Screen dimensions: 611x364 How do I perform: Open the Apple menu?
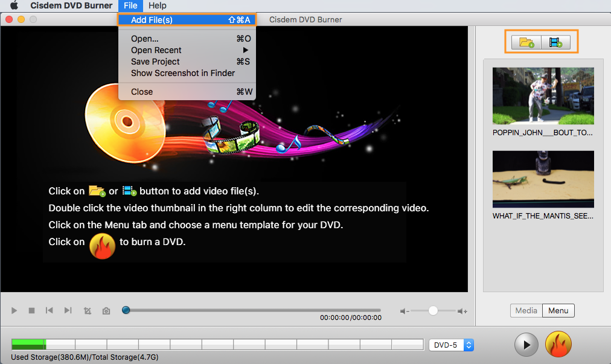tap(14, 5)
